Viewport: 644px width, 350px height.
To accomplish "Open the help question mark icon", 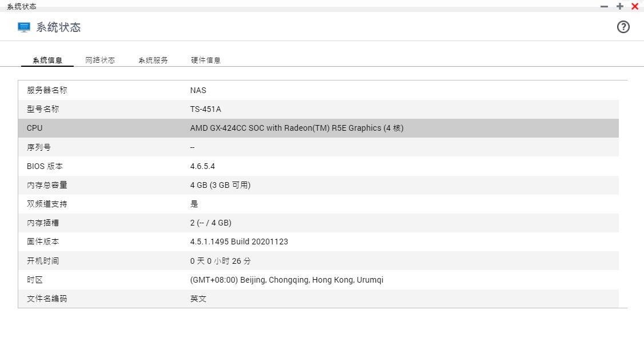I will coord(623,27).
